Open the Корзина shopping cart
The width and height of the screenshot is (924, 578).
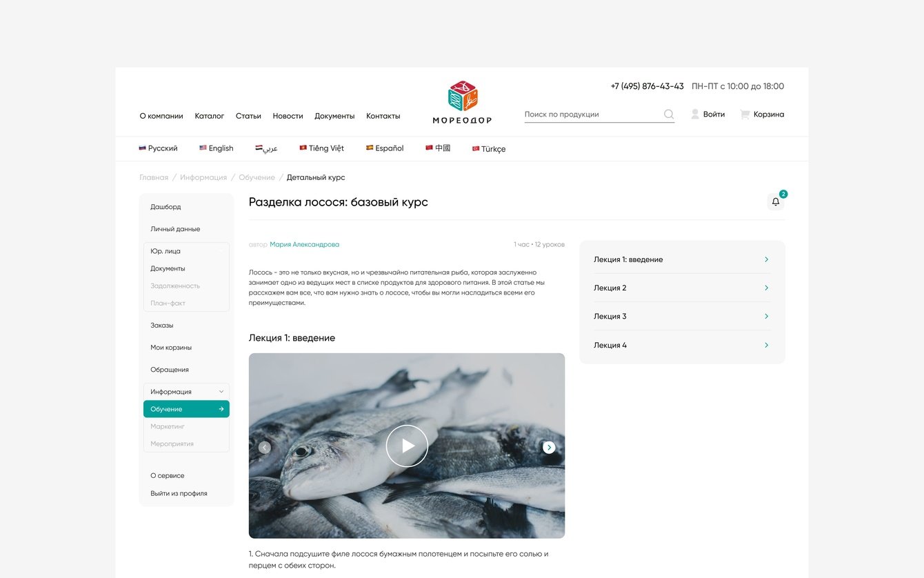tap(762, 114)
